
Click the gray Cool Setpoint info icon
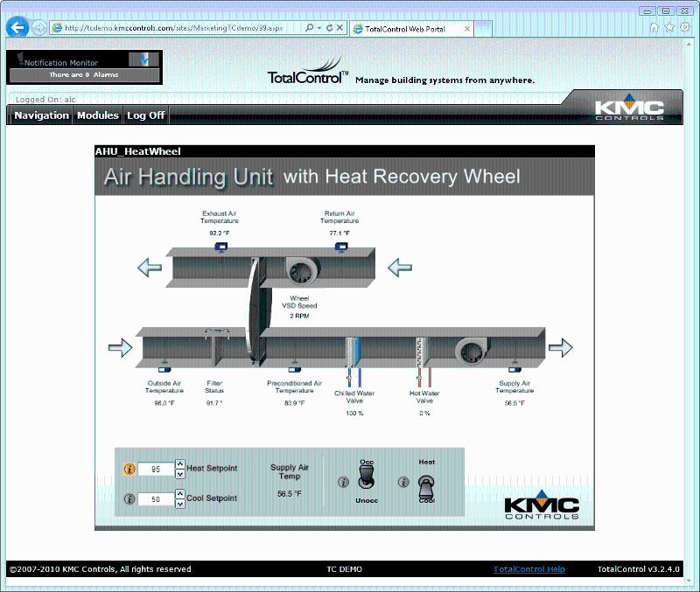[129, 498]
